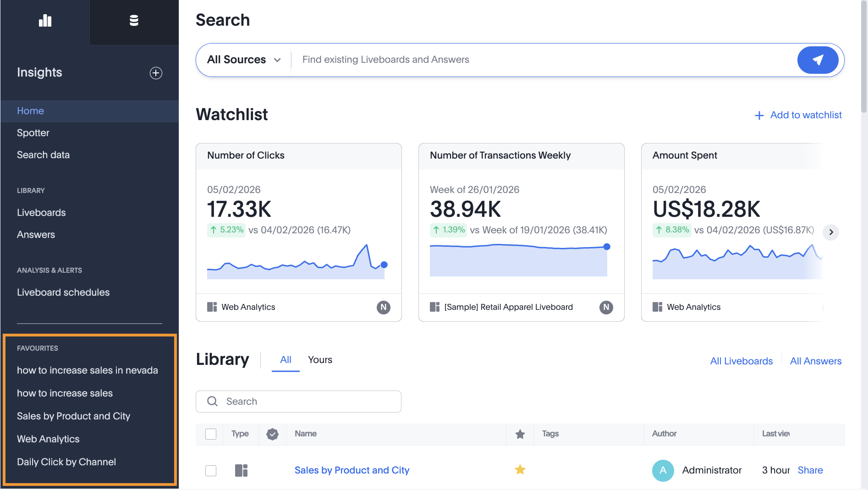Screen dimensions: 868x490
Task: Open Spotter from the sidebar
Action: pos(33,133)
